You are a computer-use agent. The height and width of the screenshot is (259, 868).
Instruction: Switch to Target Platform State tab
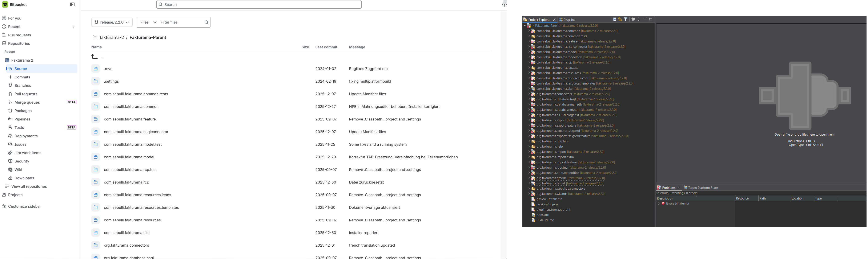[x=700, y=188]
